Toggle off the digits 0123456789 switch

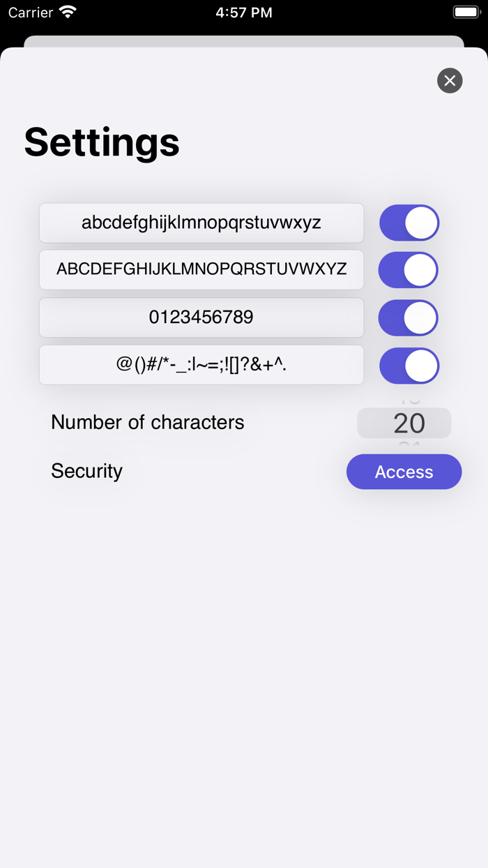click(x=409, y=317)
